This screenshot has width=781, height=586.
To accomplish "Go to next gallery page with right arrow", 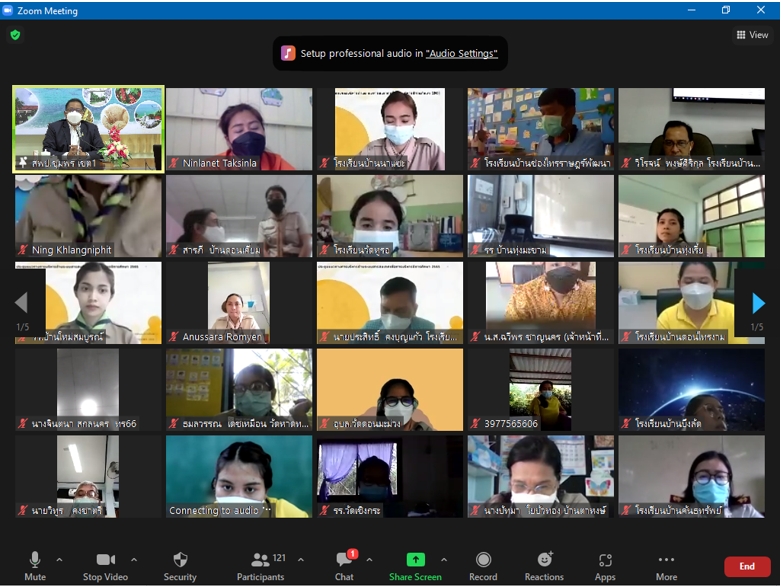I will tap(757, 302).
